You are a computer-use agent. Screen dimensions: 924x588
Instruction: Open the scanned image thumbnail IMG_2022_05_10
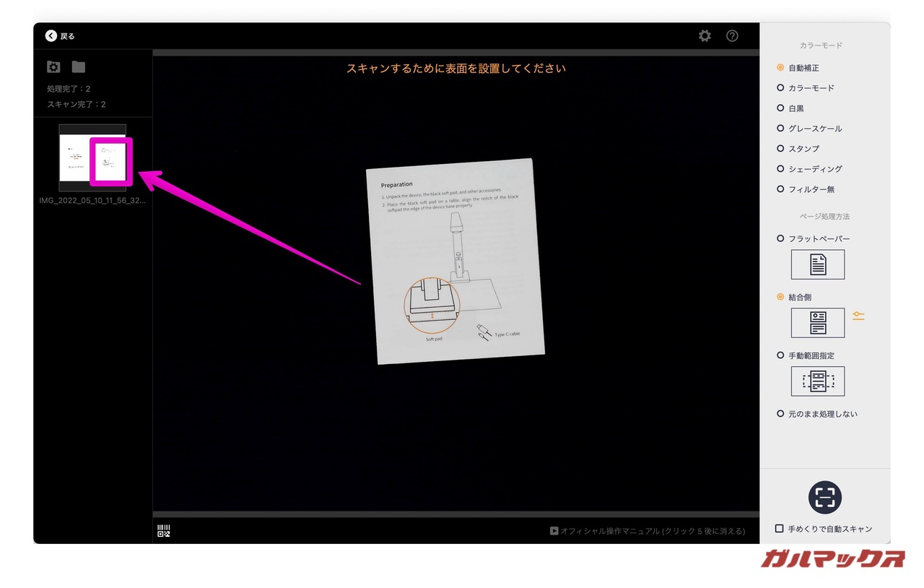92,157
